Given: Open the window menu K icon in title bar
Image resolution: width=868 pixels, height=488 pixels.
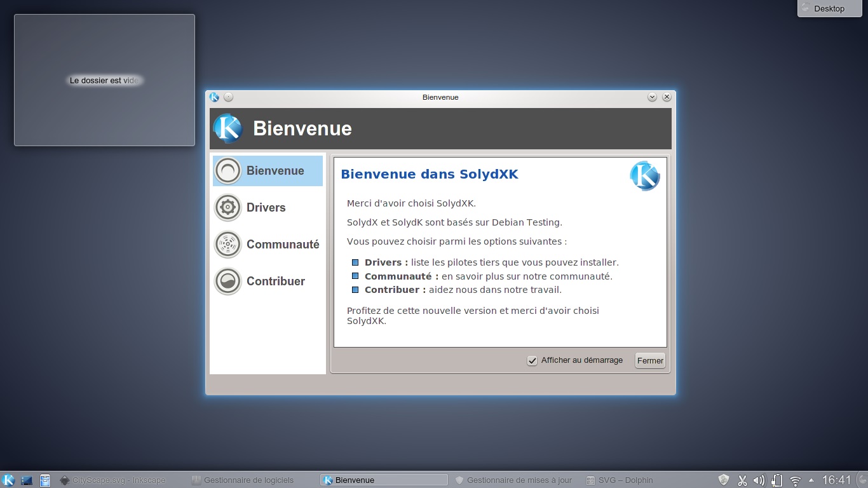Looking at the screenshot, I should [214, 97].
